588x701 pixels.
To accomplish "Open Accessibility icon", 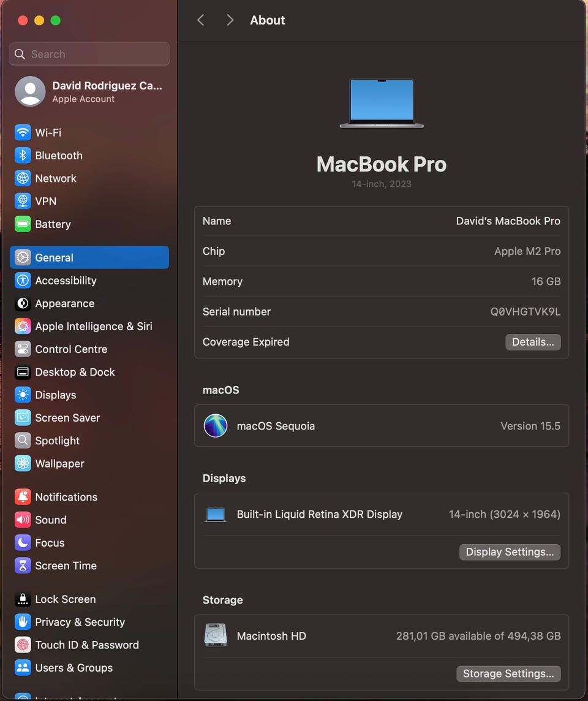I will [23, 280].
